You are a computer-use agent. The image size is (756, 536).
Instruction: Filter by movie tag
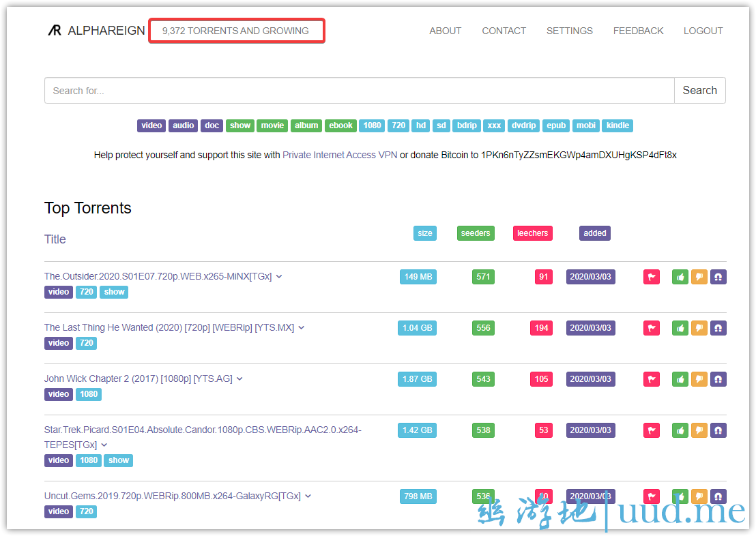point(272,125)
